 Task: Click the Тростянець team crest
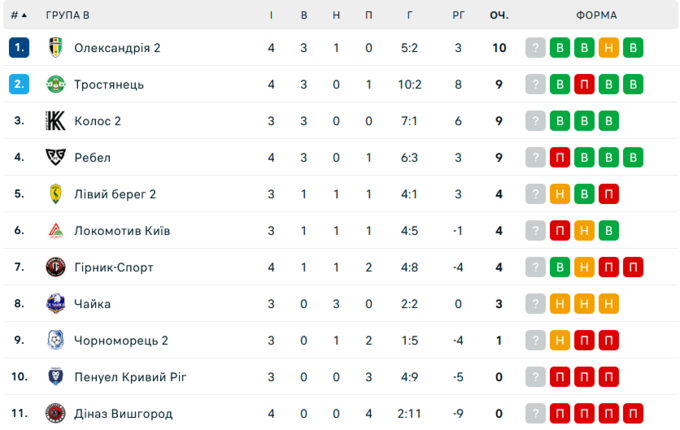pyautogui.click(x=55, y=84)
